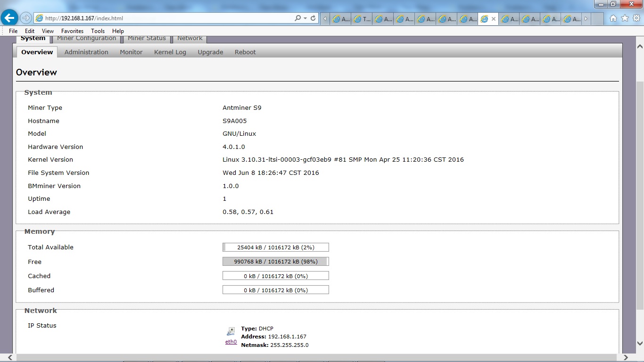Open the File menu
The image size is (644, 362).
click(13, 31)
